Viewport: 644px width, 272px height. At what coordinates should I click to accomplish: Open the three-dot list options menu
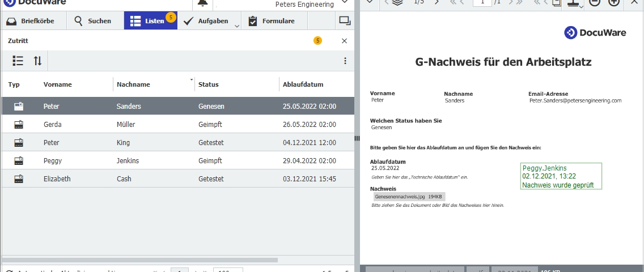click(x=345, y=61)
